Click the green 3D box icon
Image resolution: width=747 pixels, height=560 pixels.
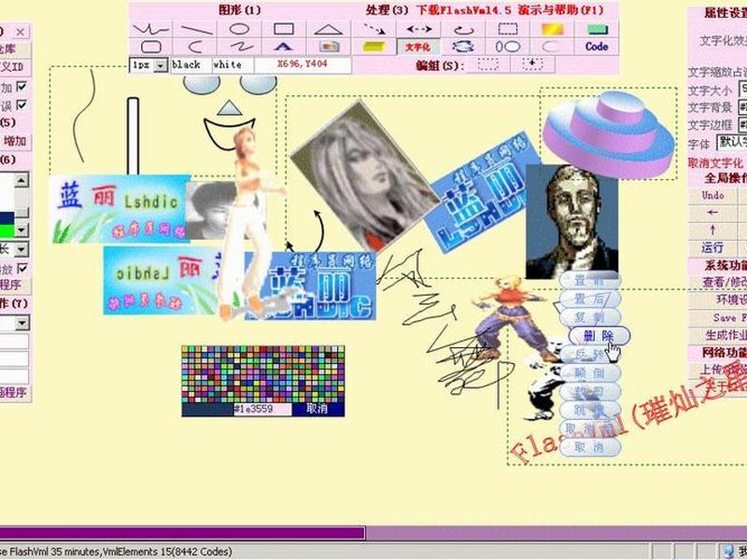click(597, 29)
